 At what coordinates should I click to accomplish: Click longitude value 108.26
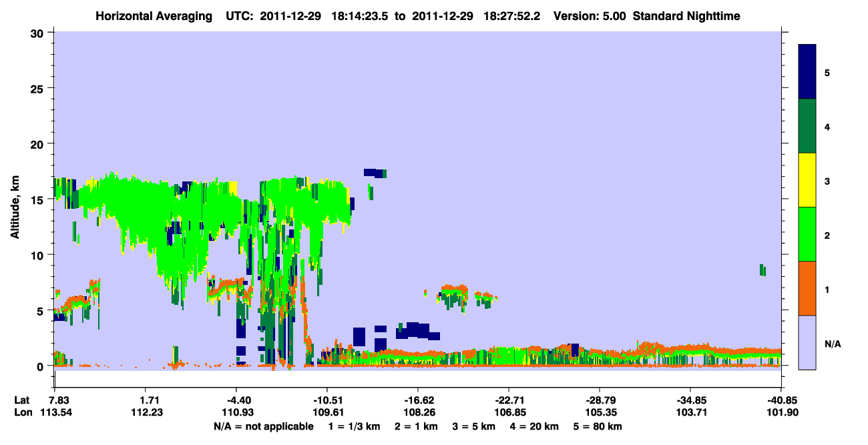[x=418, y=413]
